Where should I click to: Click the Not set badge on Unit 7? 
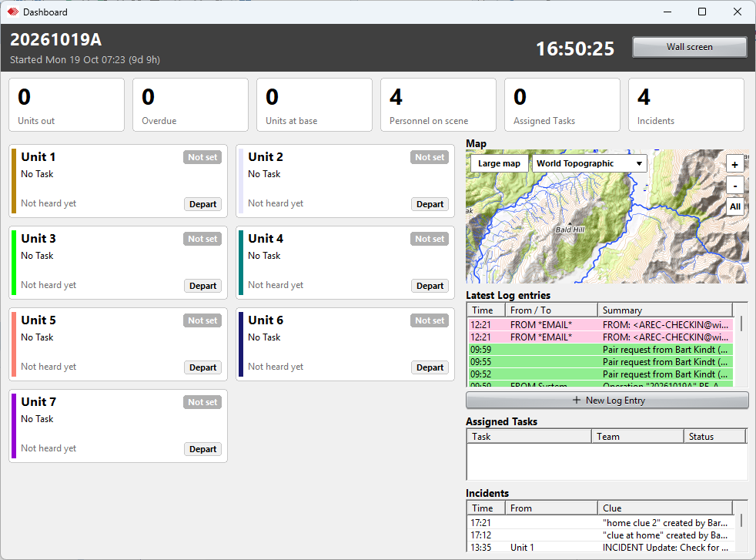(202, 402)
